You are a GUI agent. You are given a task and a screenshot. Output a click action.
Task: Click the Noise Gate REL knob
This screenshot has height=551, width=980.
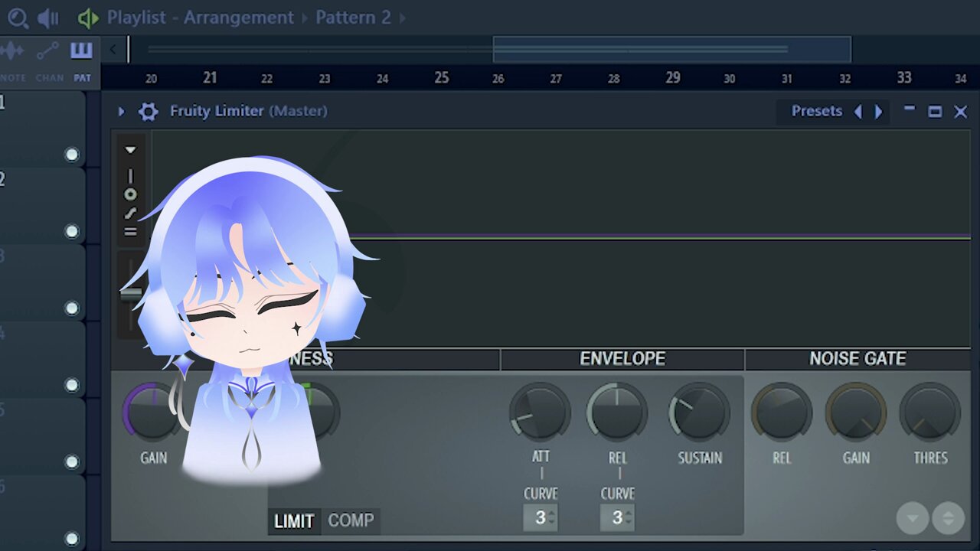point(781,412)
